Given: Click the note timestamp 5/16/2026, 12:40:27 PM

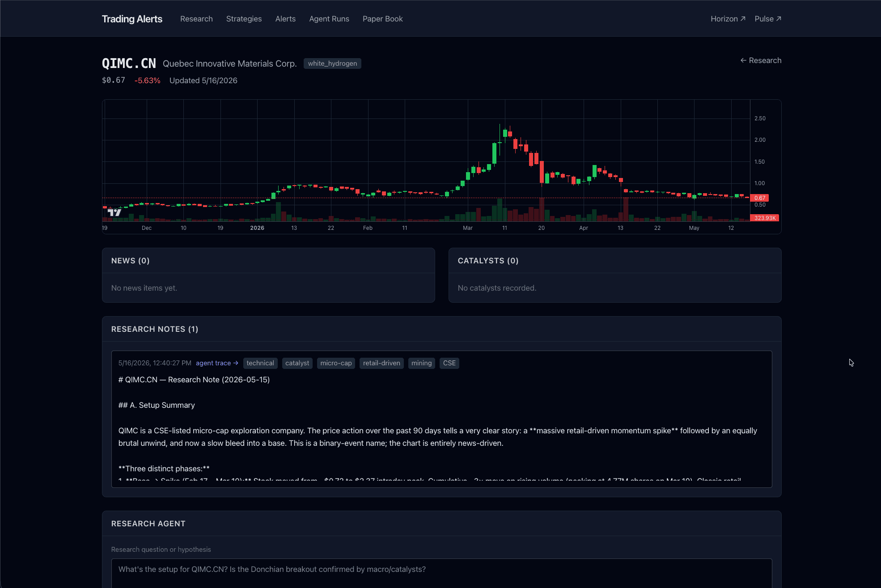Looking at the screenshot, I should point(155,363).
